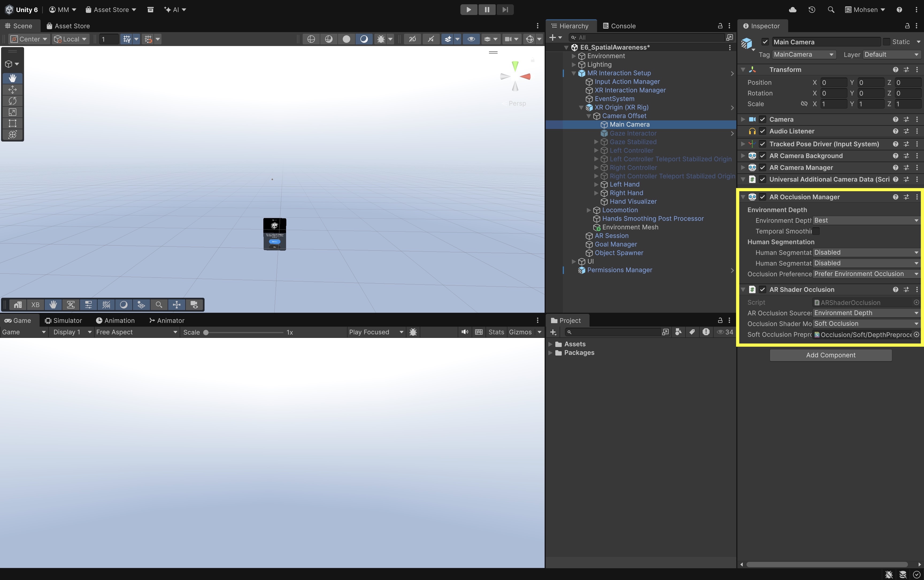Click the Gizmos button
This screenshot has height=580, width=924.
pos(520,332)
